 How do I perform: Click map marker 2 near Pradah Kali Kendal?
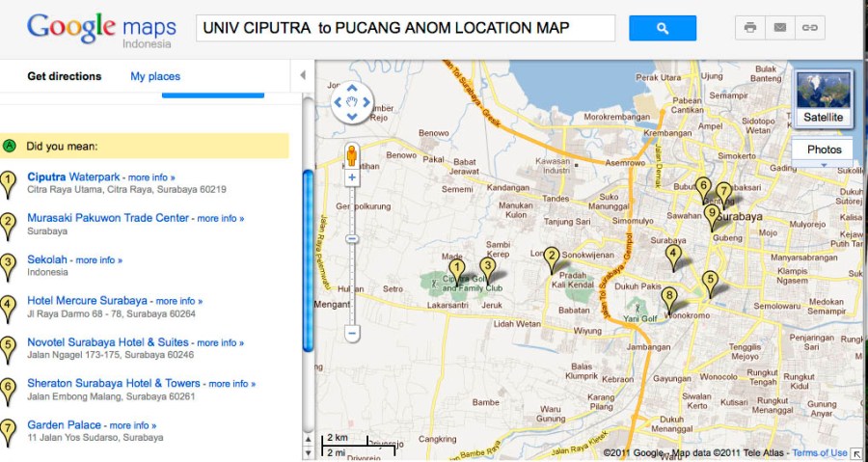tap(552, 258)
